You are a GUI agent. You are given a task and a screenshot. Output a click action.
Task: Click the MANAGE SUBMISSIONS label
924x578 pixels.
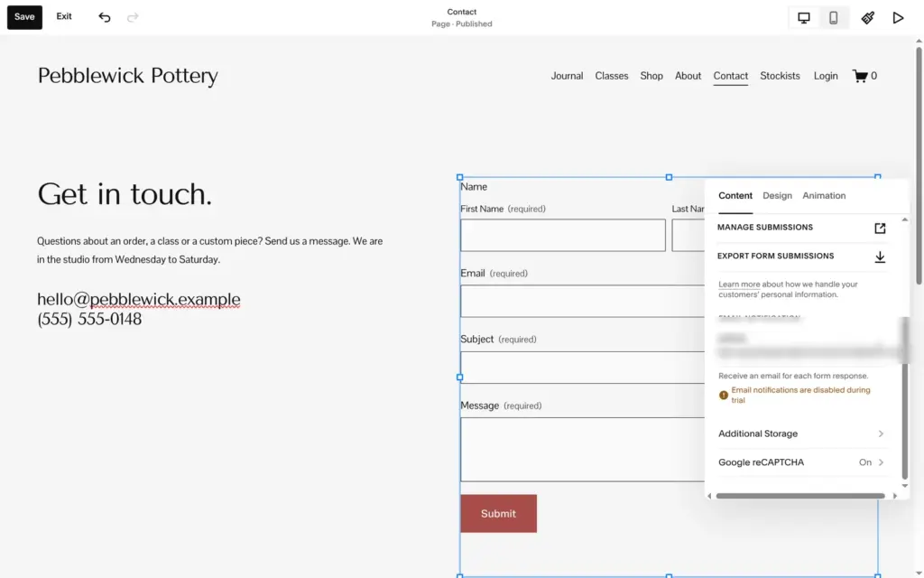point(765,227)
